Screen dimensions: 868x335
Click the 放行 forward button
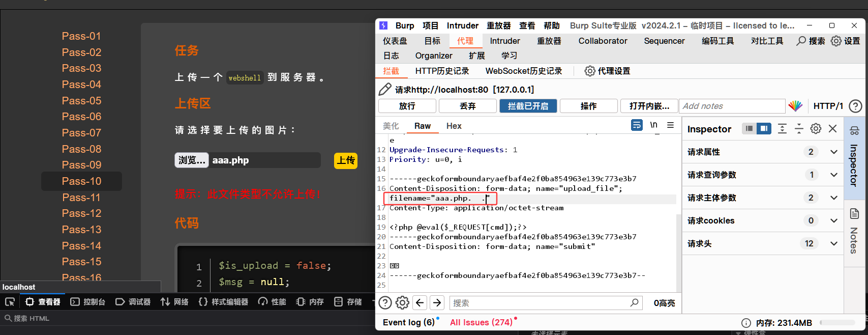click(x=407, y=106)
